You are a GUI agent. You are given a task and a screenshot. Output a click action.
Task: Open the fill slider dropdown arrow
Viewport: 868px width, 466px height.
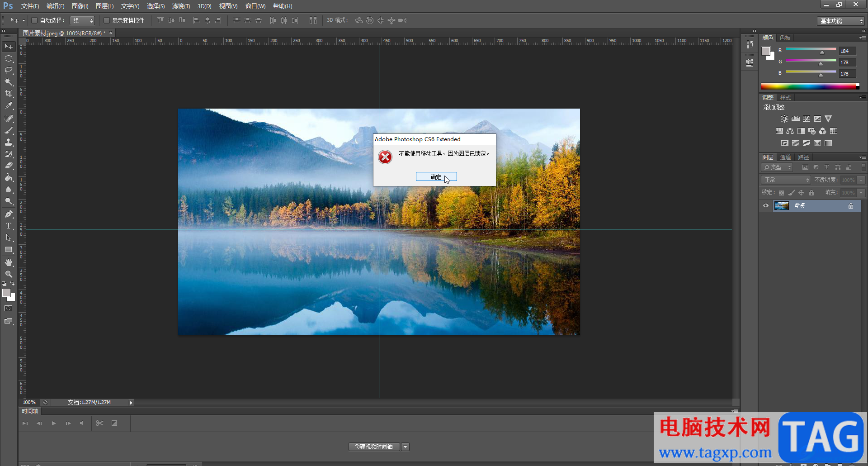(861, 193)
